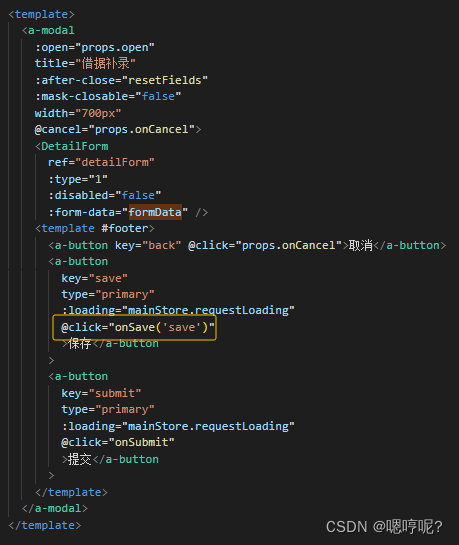Click the closing </a-modal> tag
This screenshot has height=545, width=459.
55,509
